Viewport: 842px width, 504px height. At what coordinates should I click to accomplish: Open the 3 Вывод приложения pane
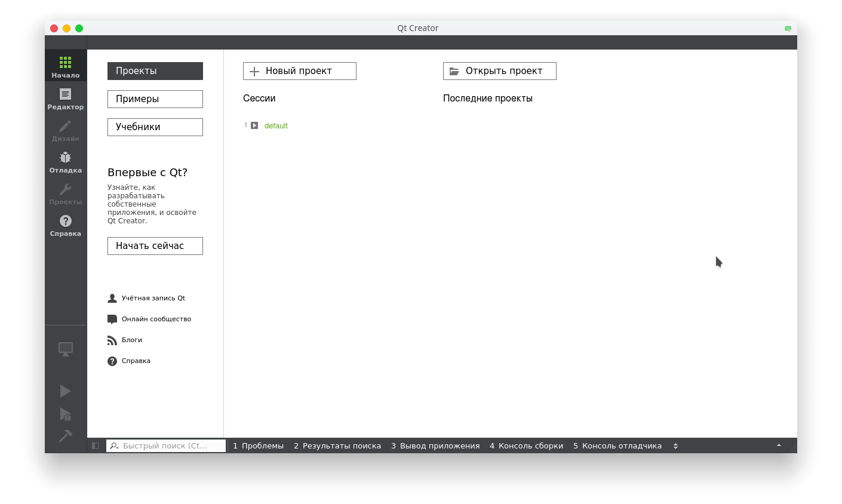click(435, 446)
